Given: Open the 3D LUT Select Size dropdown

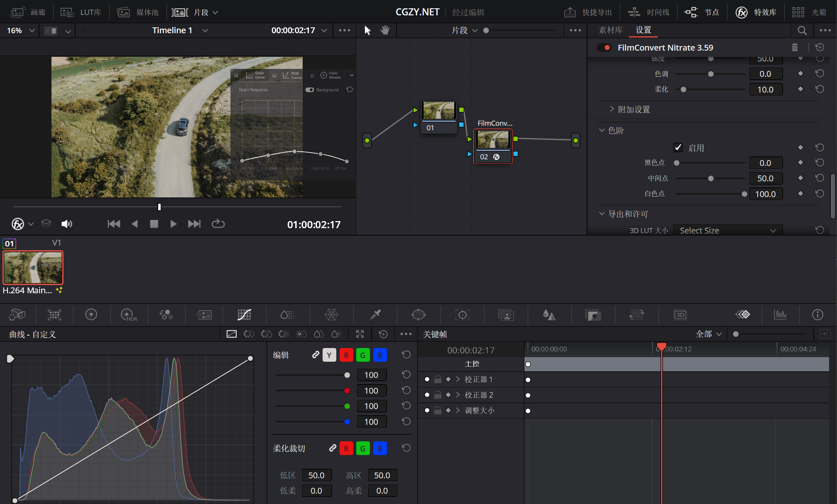Looking at the screenshot, I should point(727,230).
